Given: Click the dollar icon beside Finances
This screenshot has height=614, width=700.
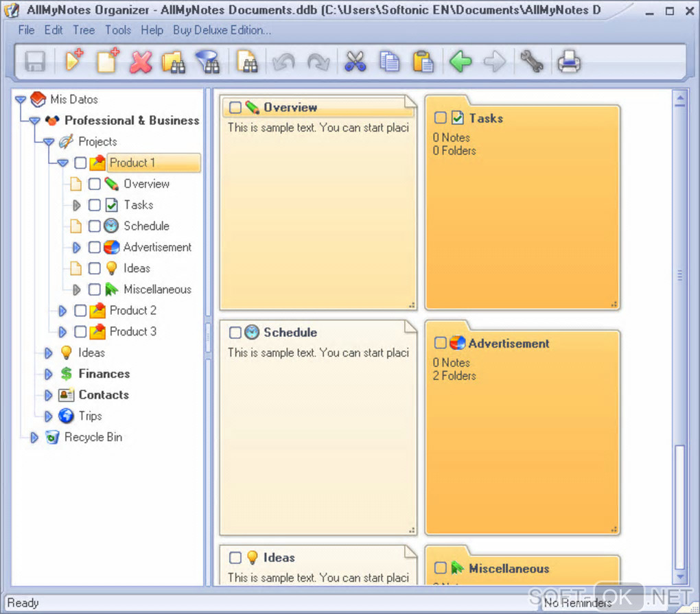Looking at the screenshot, I should 66,373.
